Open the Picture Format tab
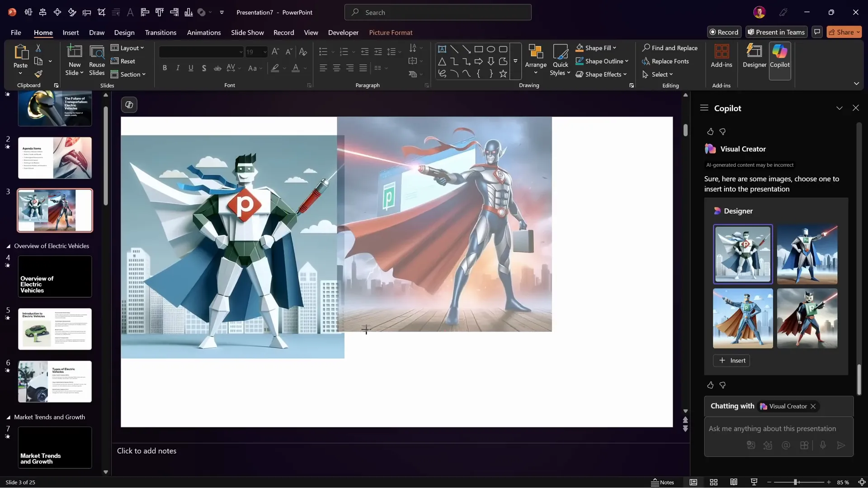This screenshot has width=868, height=488. click(391, 33)
